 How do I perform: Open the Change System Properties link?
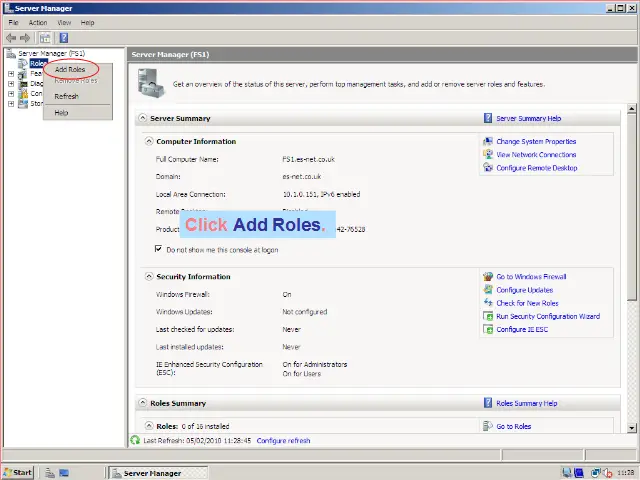click(x=536, y=142)
